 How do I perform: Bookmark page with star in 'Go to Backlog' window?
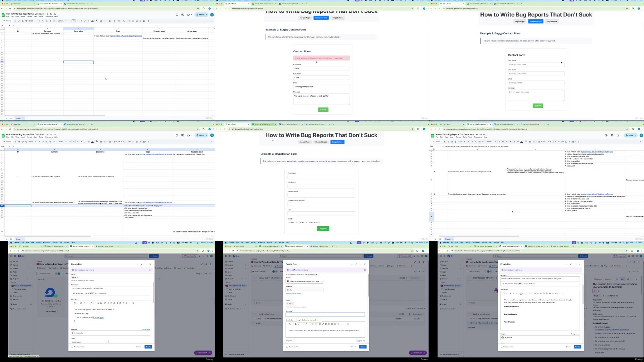click(x=197, y=251)
